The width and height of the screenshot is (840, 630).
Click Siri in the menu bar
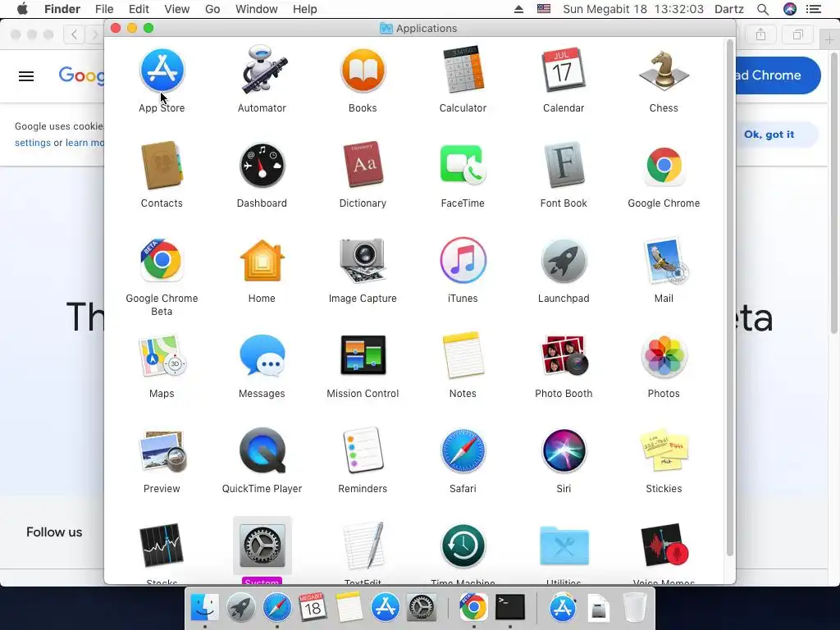790,9
